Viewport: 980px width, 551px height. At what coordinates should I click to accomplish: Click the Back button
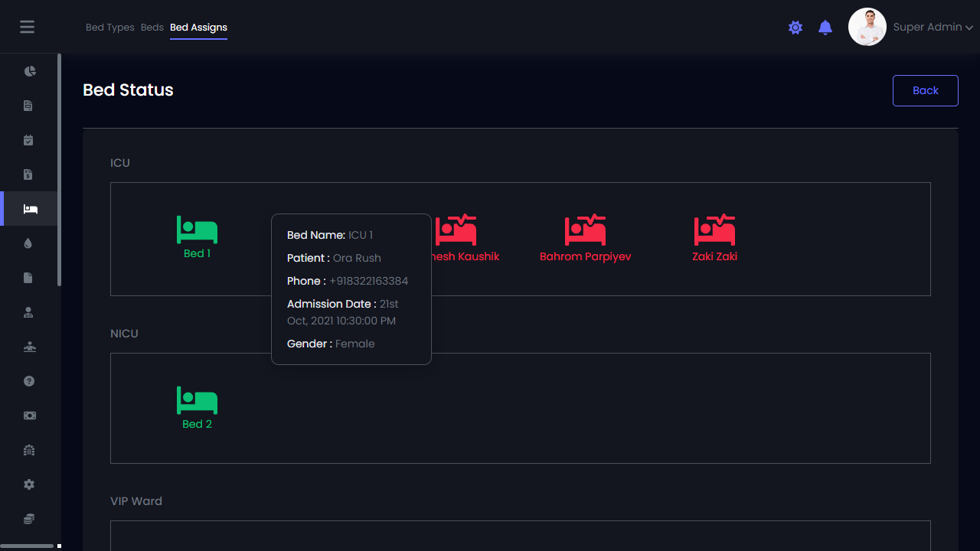pyautogui.click(x=925, y=90)
